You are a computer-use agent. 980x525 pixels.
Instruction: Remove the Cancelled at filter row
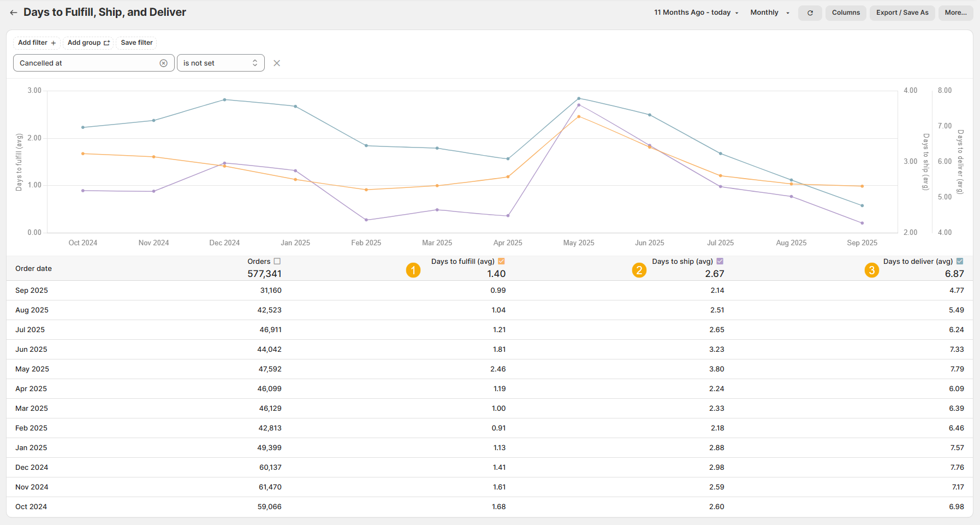[x=277, y=63]
